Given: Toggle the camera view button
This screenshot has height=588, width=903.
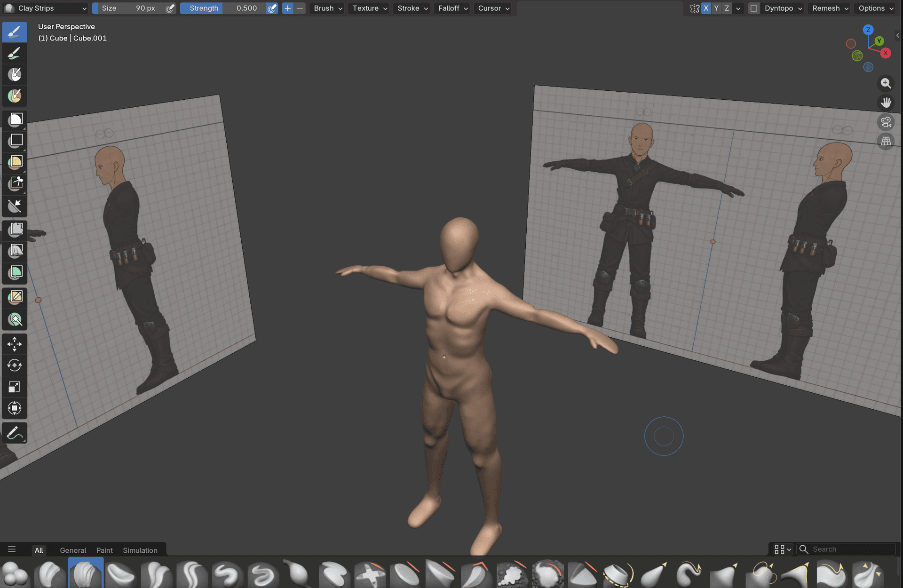Looking at the screenshot, I should pyautogui.click(x=886, y=122).
